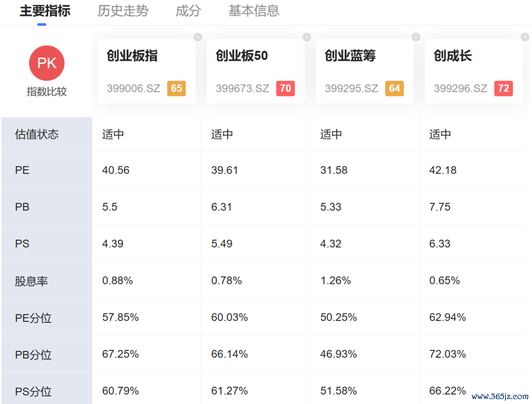This screenshot has width=532, height=404.
Task: Open the 成分 tab
Action: point(188,11)
